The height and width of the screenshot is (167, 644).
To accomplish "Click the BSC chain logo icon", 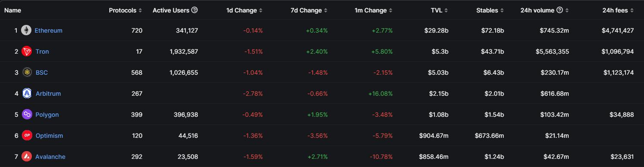I will [x=27, y=73].
